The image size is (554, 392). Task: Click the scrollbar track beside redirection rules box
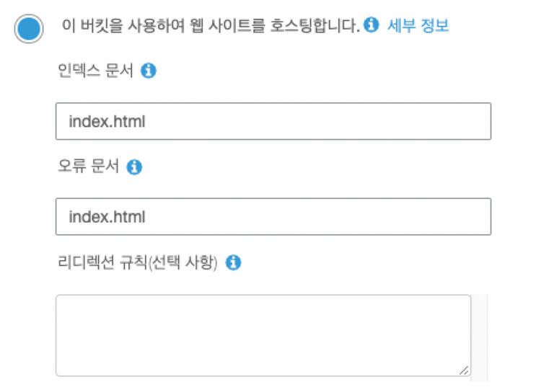(x=480, y=338)
